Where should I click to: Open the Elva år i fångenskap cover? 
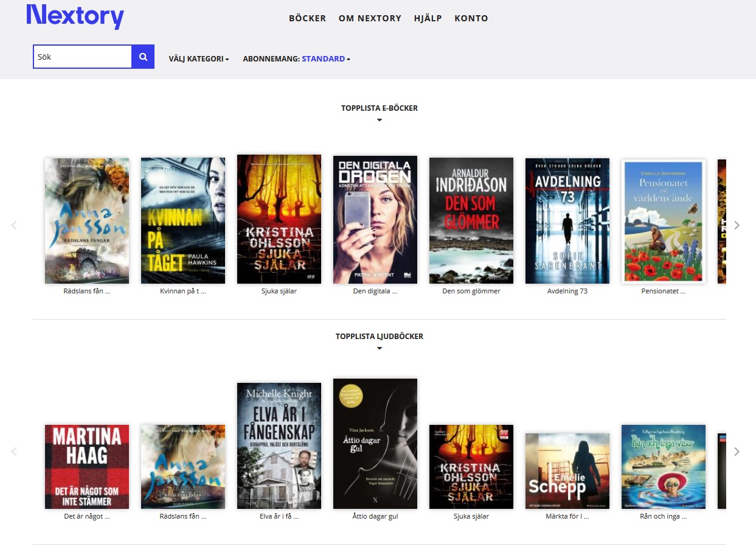click(x=279, y=446)
